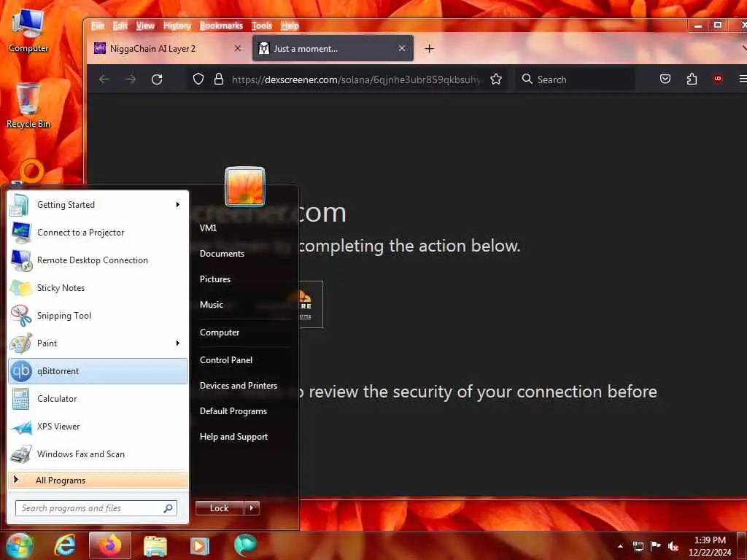Click the dexscreener URL address bar
747x560 pixels.
click(x=356, y=79)
